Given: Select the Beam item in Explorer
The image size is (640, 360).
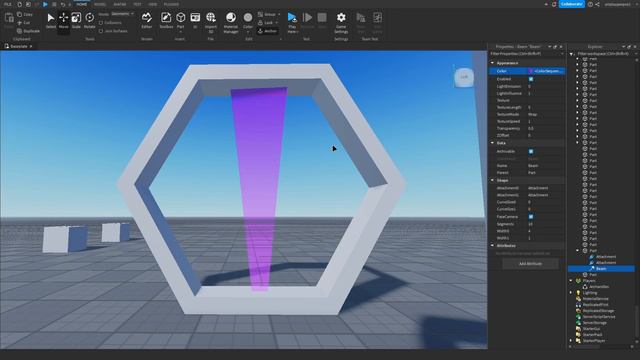Looking at the screenshot, I should [601, 269].
